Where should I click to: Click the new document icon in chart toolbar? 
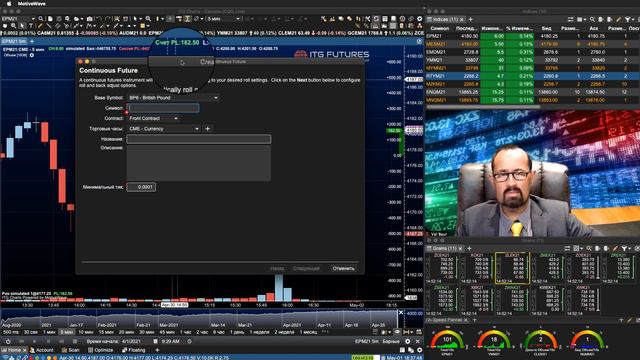[x=50, y=19]
